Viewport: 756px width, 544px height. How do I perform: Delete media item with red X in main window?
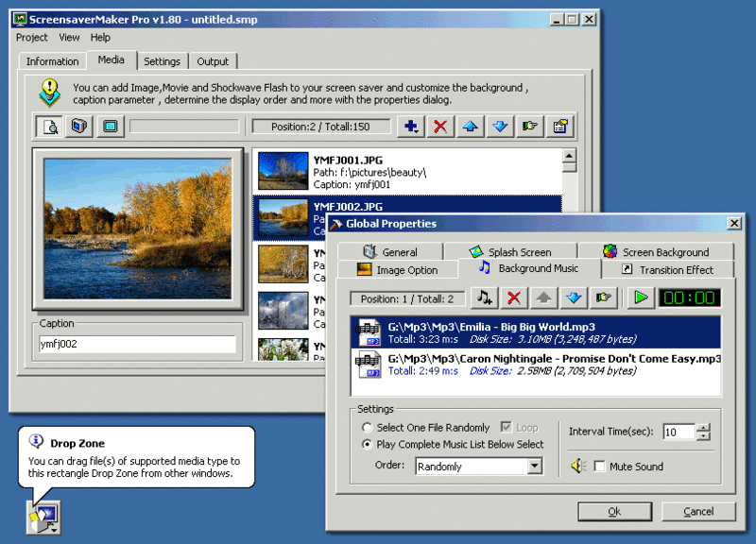440,127
